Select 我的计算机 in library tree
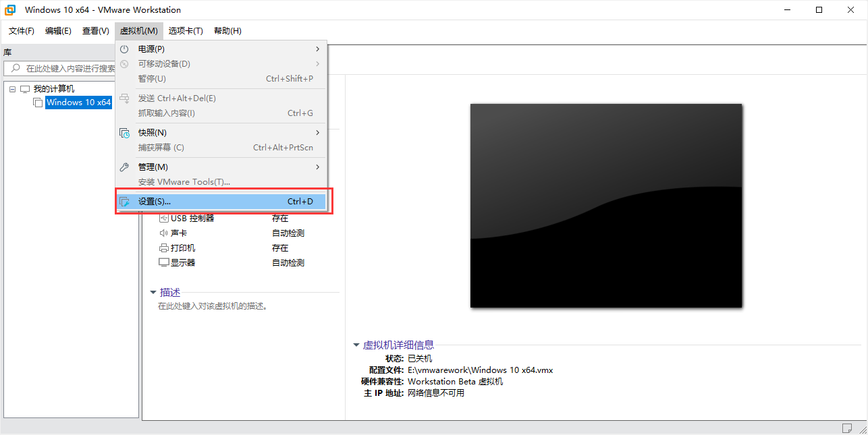This screenshot has height=435, width=868. point(54,89)
